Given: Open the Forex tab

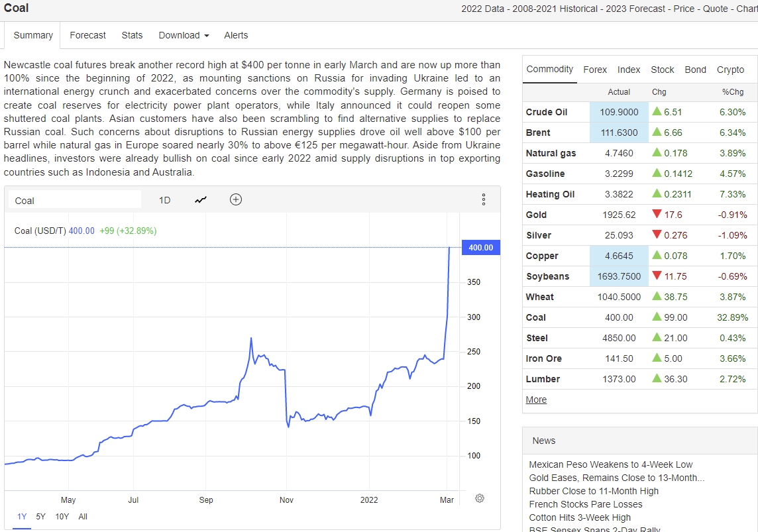Looking at the screenshot, I should [x=595, y=70].
